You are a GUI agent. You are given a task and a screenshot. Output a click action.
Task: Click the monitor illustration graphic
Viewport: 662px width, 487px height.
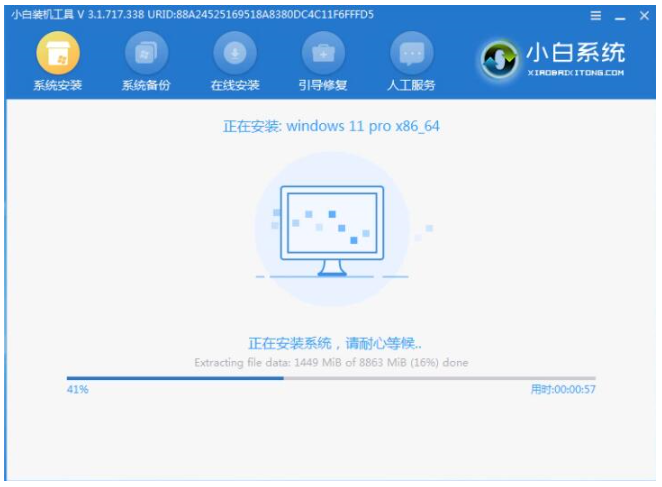(x=332, y=230)
